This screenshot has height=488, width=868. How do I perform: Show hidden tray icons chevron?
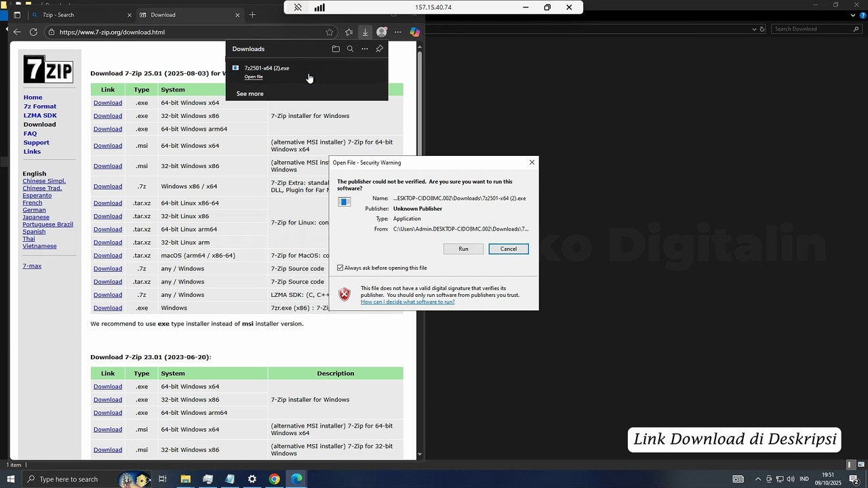point(758,479)
